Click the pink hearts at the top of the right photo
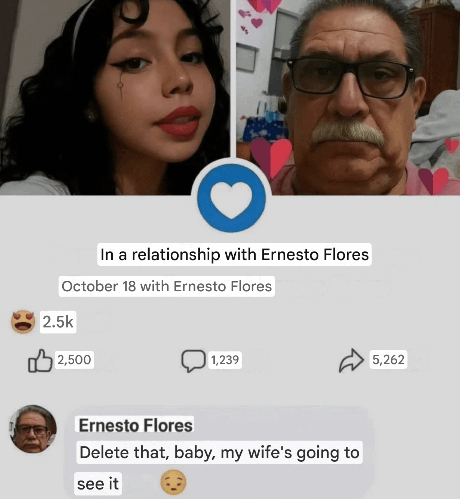 click(x=258, y=13)
